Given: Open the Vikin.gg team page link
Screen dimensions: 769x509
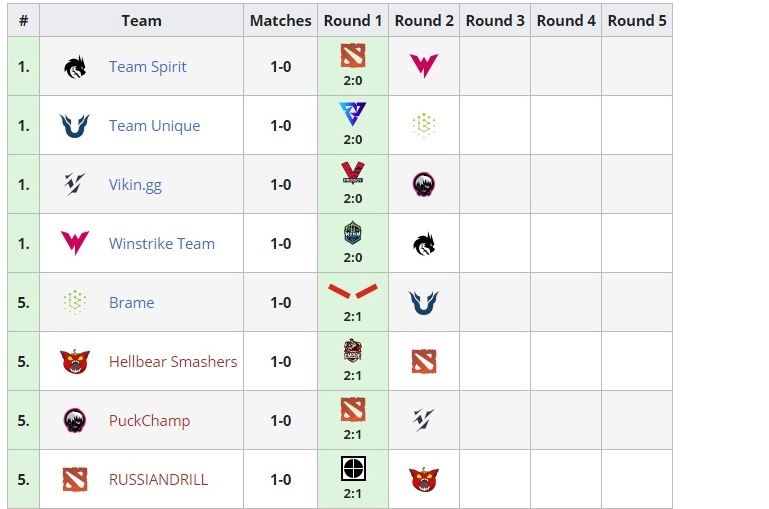Looking at the screenshot, I should click(x=135, y=185).
